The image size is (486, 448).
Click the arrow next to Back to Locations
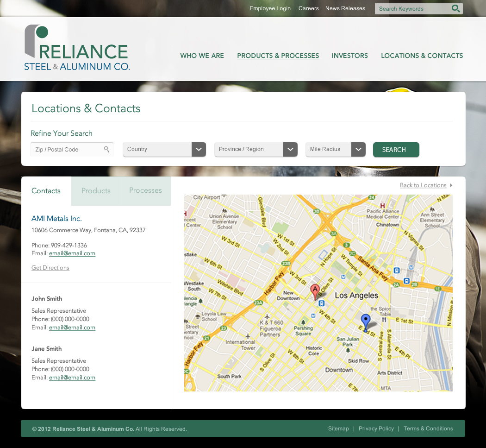coord(451,185)
